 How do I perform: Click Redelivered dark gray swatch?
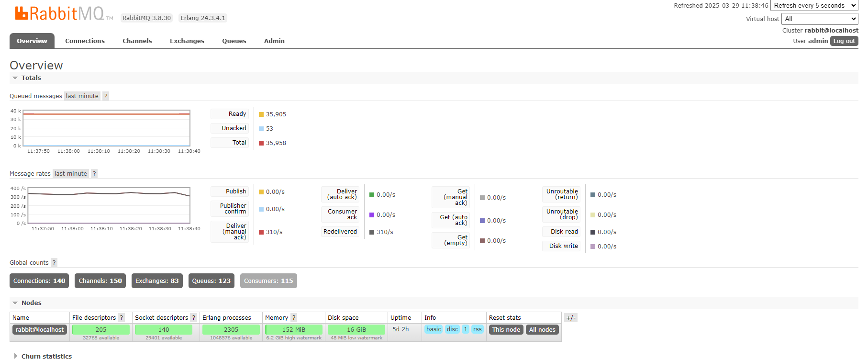[x=372, y=232]
